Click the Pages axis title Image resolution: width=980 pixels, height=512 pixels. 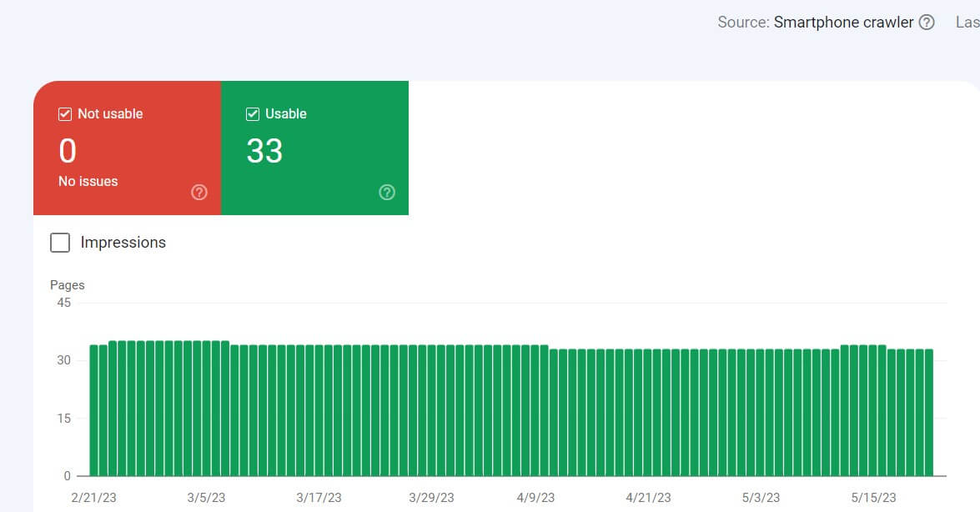click(68, 285)
